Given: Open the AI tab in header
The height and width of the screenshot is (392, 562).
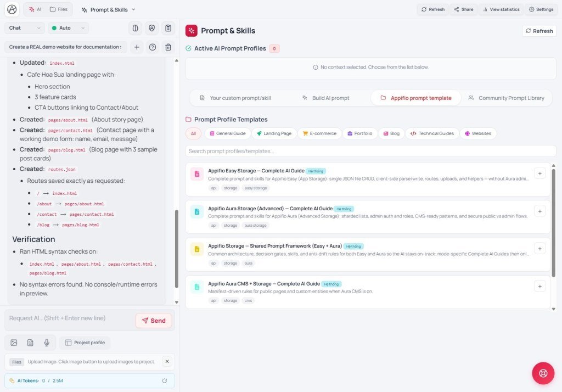Looking at the screenshot, I should pyautogui.click(x=35, y=9).
